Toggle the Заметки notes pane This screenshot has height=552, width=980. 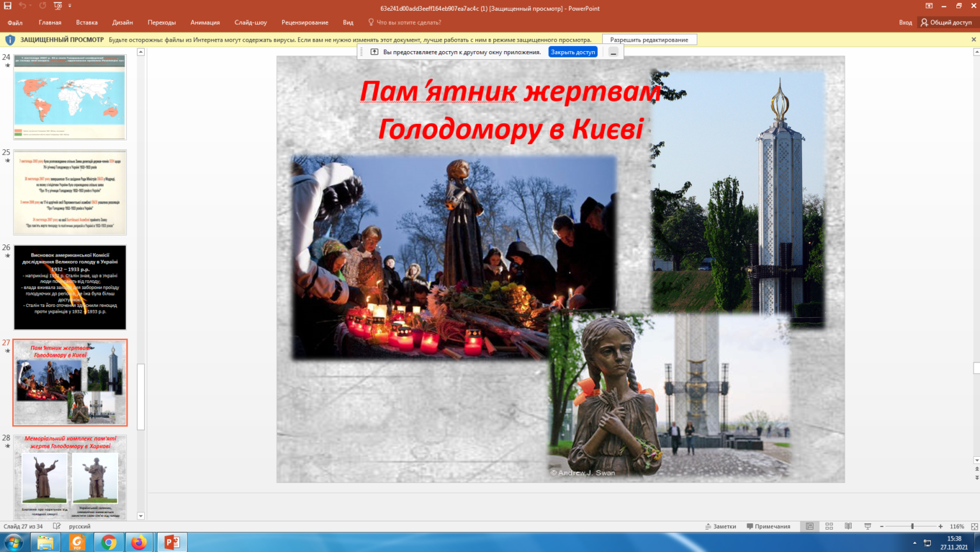tap(720, 526)
